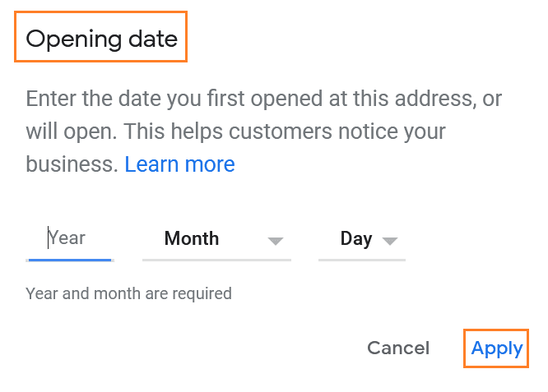
Task: Click the arrow beside Month
Action: coord(276,241)
